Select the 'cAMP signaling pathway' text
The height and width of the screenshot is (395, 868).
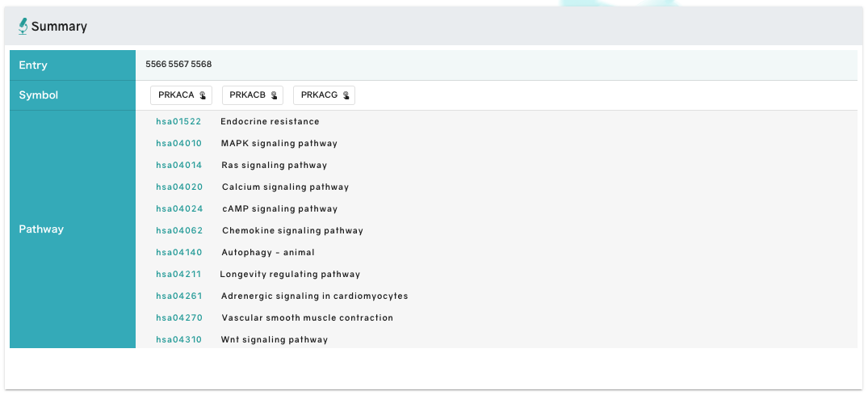(x=279, y=209)
